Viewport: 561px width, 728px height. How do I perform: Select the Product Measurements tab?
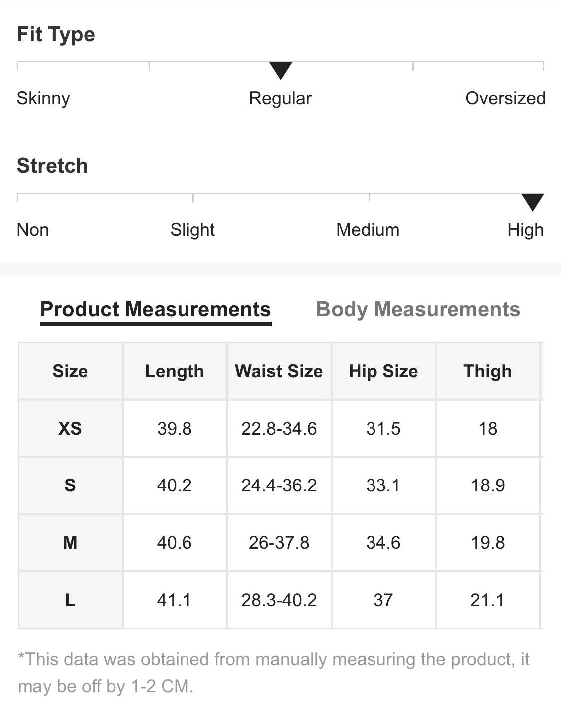156,309
